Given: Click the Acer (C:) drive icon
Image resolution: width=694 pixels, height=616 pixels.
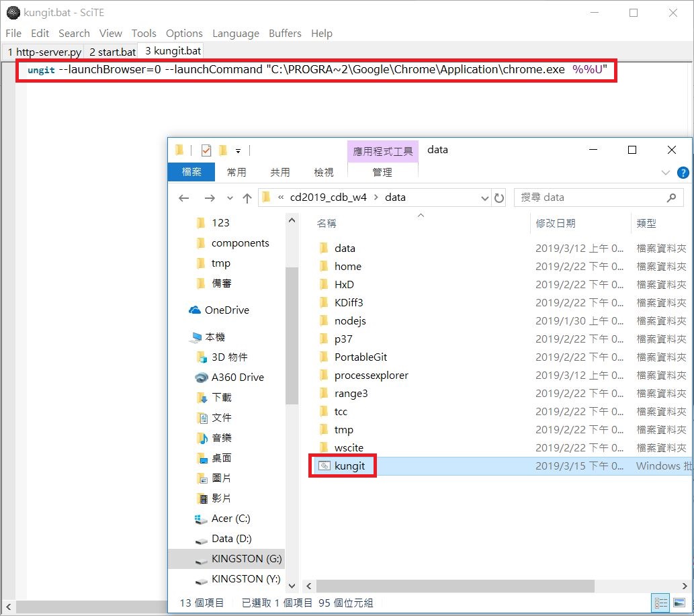Looking at the screenshot, I should [201, 519].
